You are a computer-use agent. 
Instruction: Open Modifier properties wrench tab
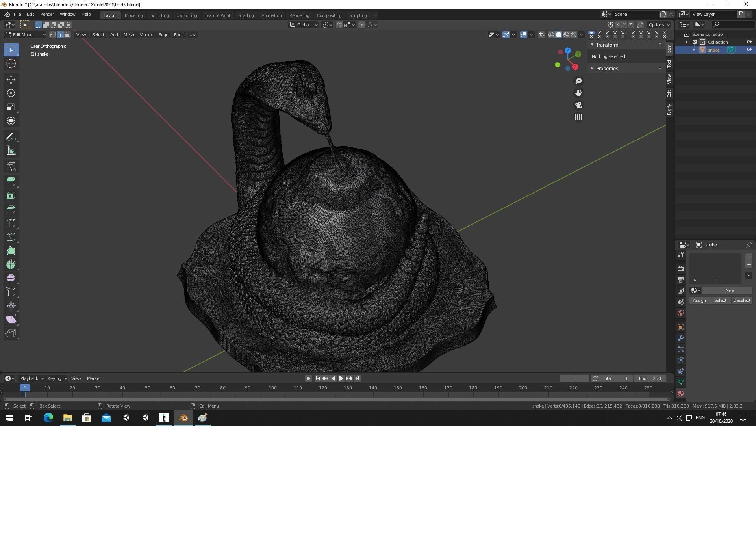coord(680,338)
